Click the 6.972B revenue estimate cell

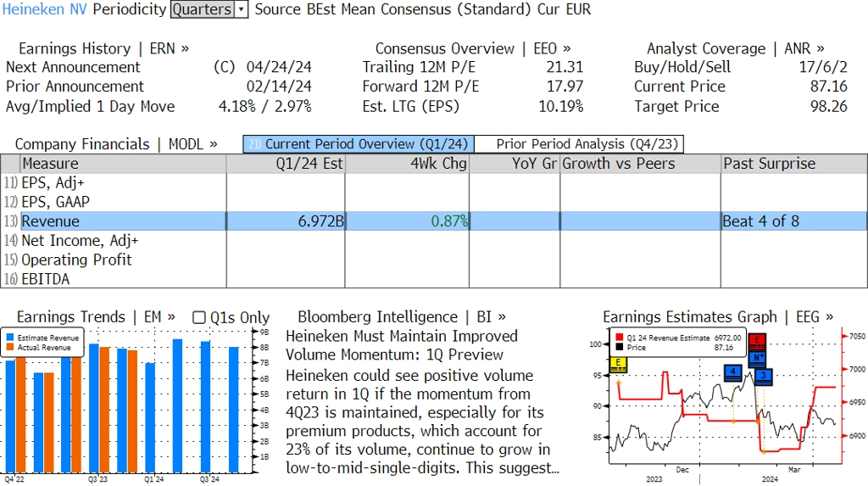pos(286,221)
